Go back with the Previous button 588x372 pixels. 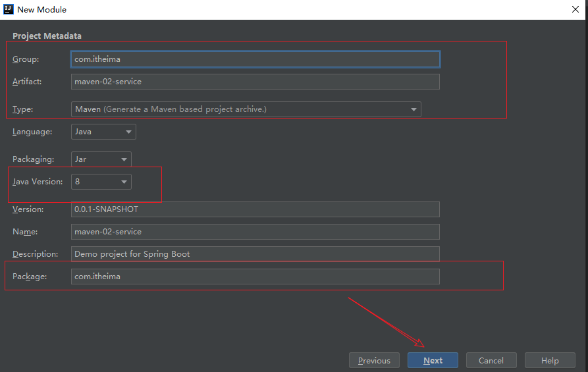pos(374,360)
